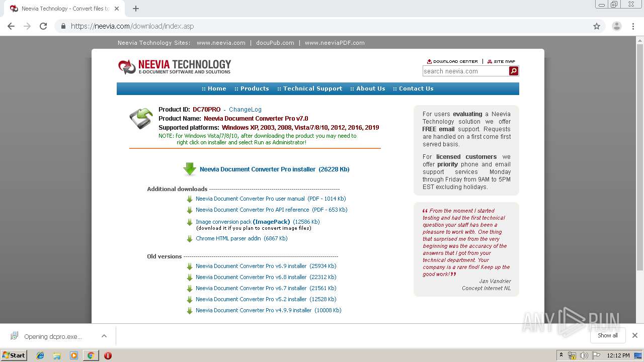The width and height of the screenshot is (644, 362).
Task: Download the Image conversion pack link
Action: tap(258, 222)
